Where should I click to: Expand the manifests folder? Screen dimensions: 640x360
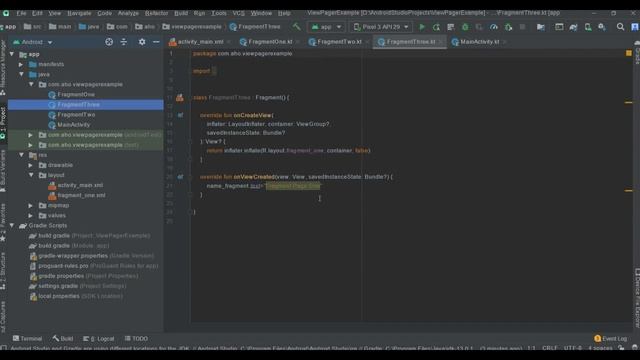[21, 64]
